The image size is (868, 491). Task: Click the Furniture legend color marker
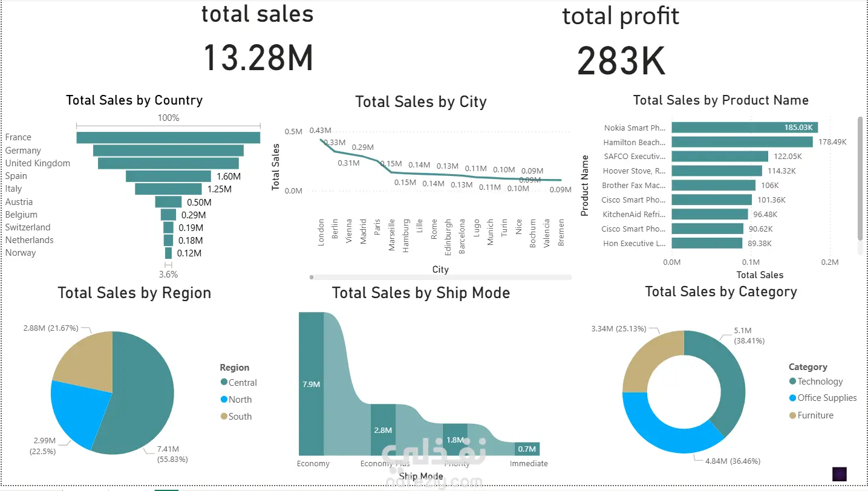tap(792, 415)
